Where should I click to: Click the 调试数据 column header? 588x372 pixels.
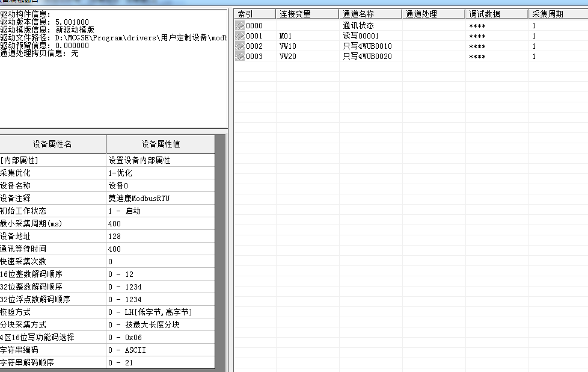(497, 14)
